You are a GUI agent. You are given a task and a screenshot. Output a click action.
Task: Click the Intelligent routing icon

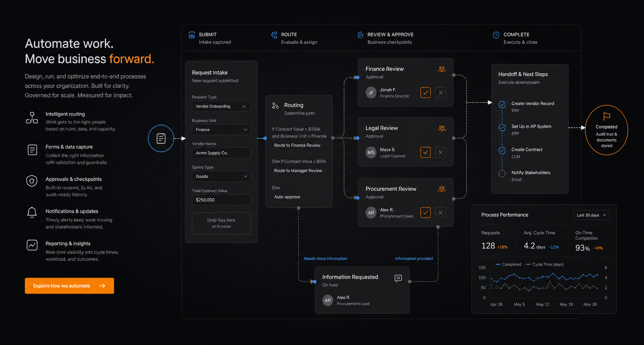coord(32,118)
